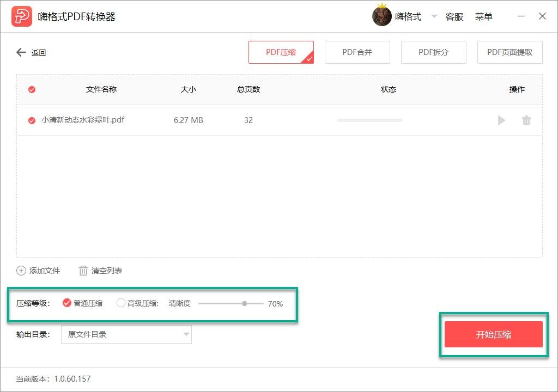Image resolution: width=558 pixels, height=392 pixels.
Task: Select the 普通压缩 radio option
Action: click(x=66, y=303)
